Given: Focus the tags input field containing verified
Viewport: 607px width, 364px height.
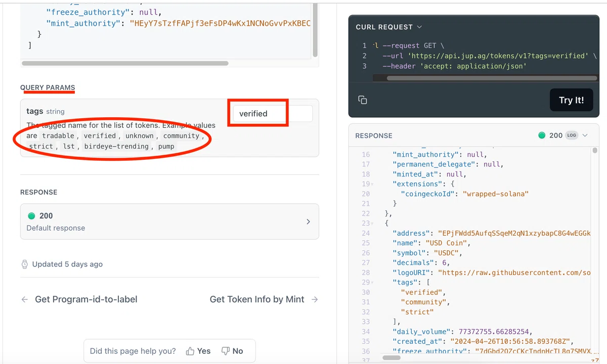Looking at the screenshot, I should click(x=272, y=113).
